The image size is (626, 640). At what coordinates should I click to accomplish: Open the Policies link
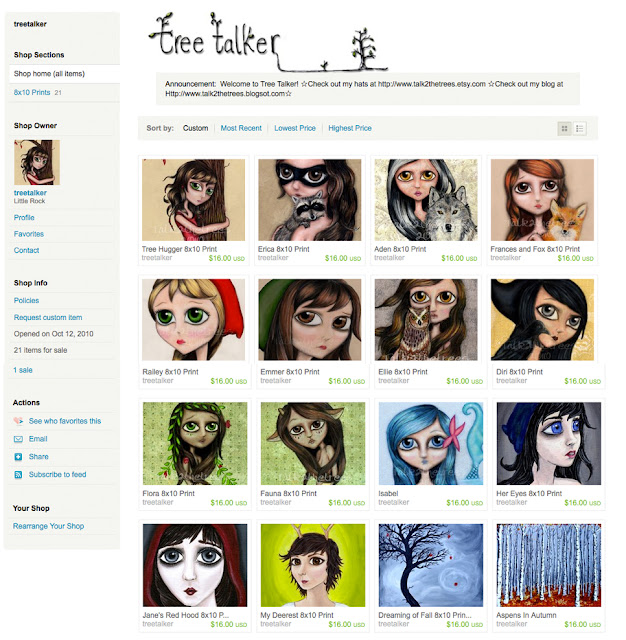tap(26, 300)
